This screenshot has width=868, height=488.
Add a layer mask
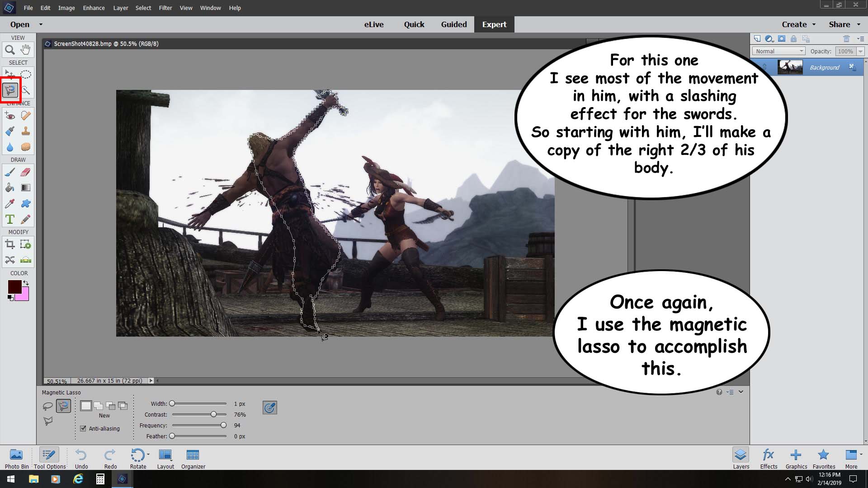[782, 39]
